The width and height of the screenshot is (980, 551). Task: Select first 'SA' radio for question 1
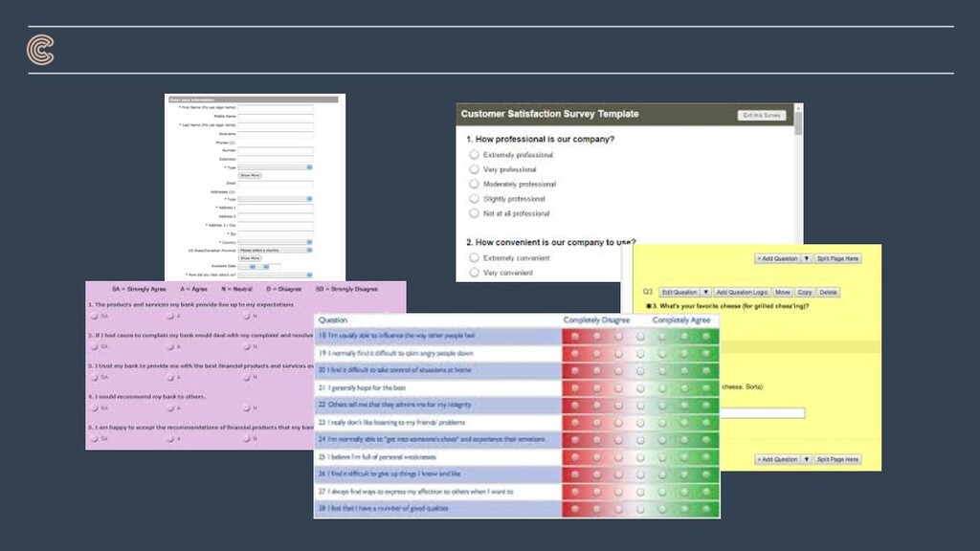pos(95,316)
